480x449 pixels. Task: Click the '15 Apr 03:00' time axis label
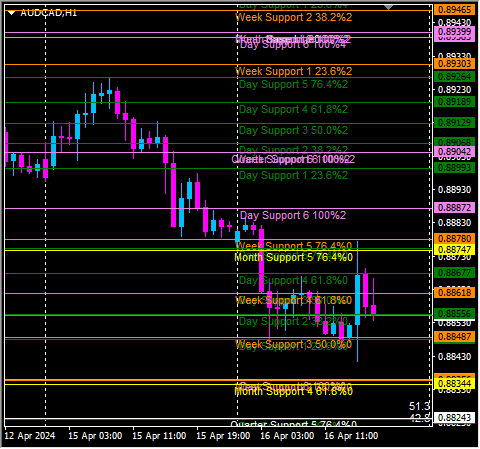pyautogui.click(x=95, y=436)
